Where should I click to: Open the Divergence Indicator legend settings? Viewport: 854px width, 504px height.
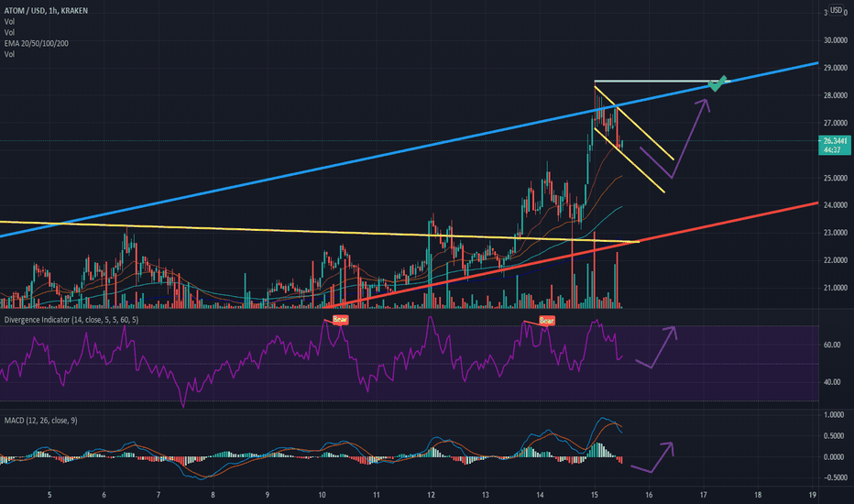pos(71,320)
